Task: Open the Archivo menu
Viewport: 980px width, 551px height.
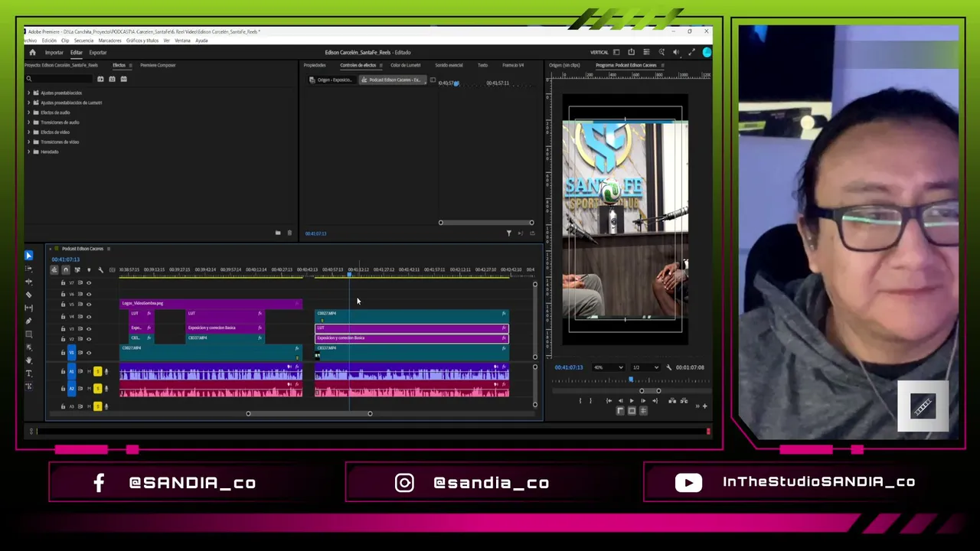Action: (x=29, y=41)
